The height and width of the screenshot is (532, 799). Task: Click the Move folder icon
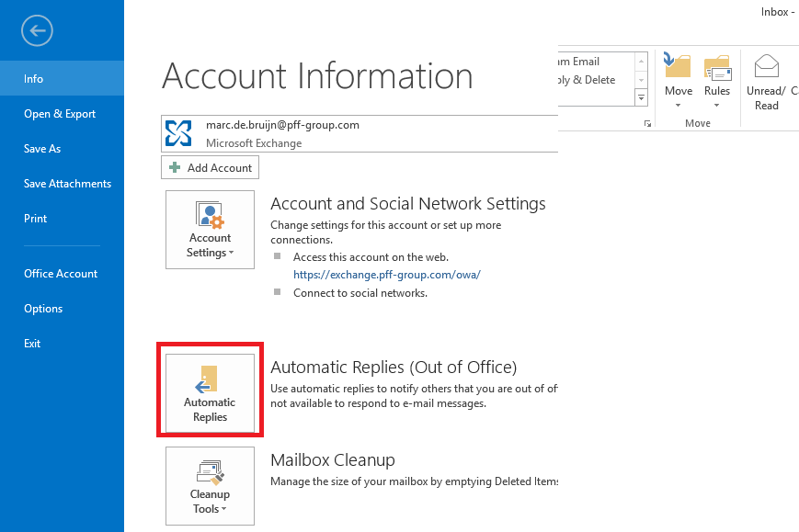[x=678, y=70]
